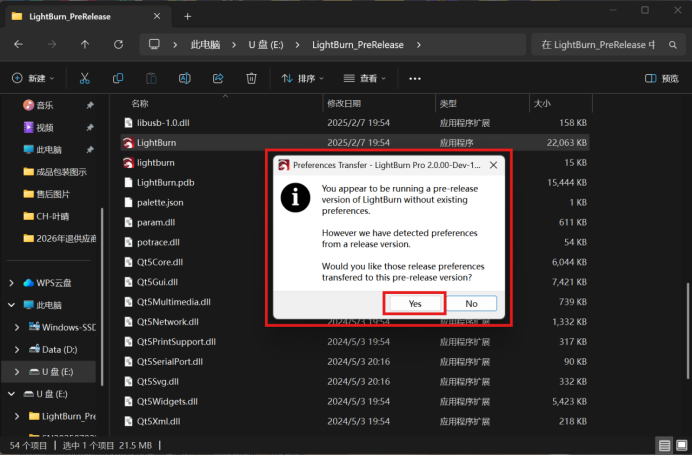Open the 新建 dropdown

(33, 78)
